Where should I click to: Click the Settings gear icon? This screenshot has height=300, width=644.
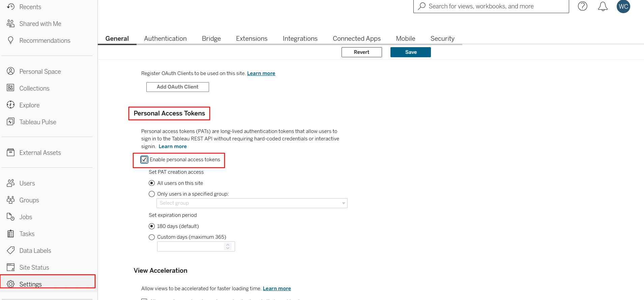pos(11,284)
